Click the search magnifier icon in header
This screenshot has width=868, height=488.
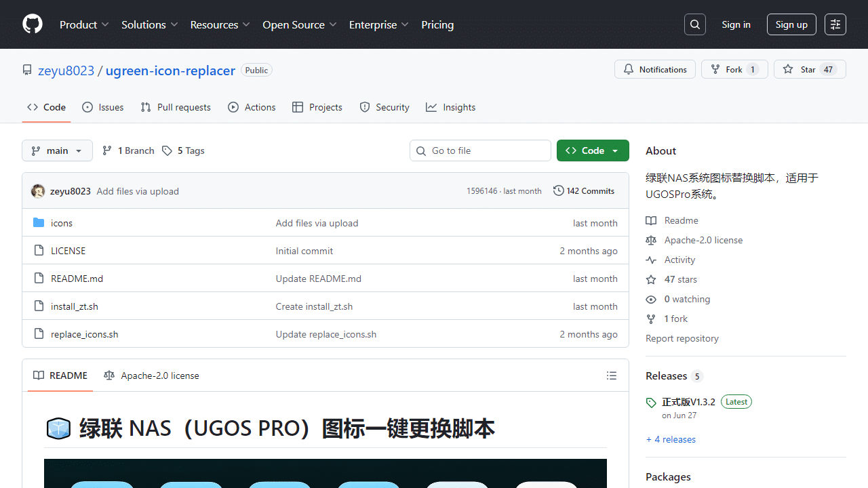(x=695, y=24)
